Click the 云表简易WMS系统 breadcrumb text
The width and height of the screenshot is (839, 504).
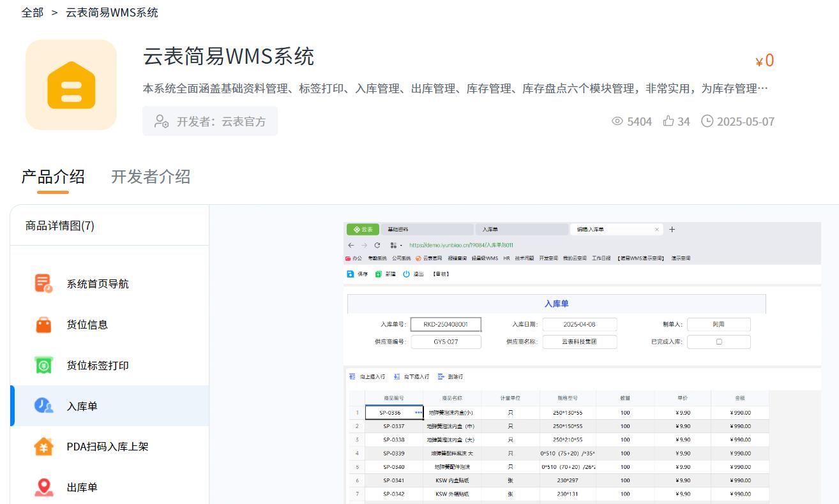coord(112,13)
